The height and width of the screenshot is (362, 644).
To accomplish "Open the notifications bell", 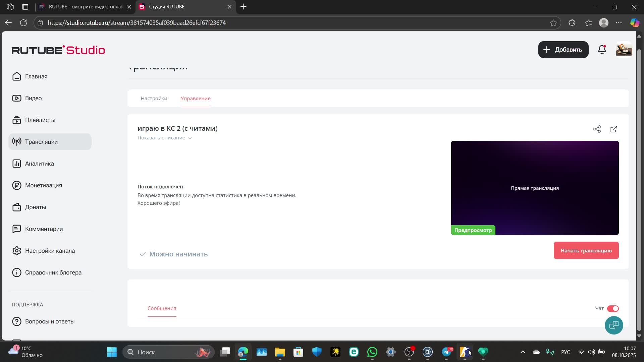I will (602, 50).
